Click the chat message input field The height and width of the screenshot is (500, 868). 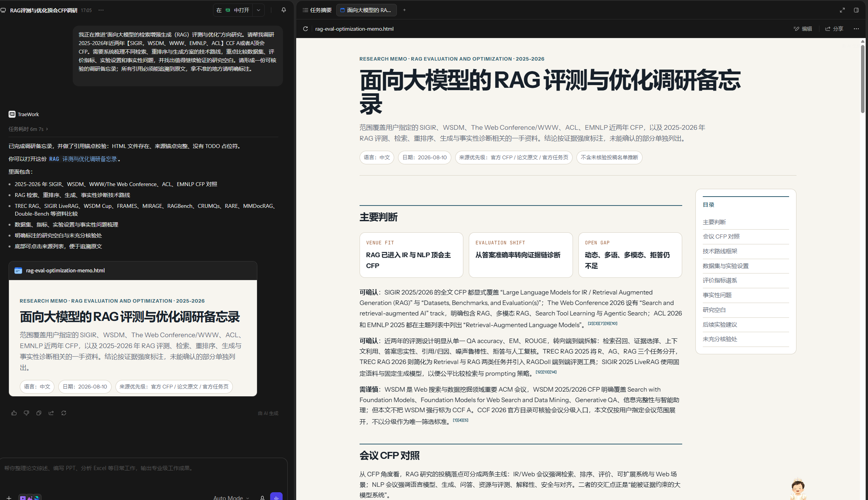[143, 468]
